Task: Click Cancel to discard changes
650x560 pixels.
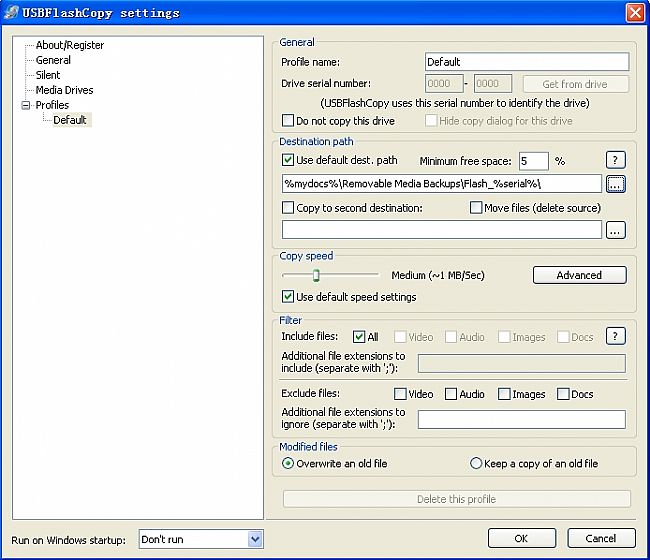Action: [x=601, y=538]
